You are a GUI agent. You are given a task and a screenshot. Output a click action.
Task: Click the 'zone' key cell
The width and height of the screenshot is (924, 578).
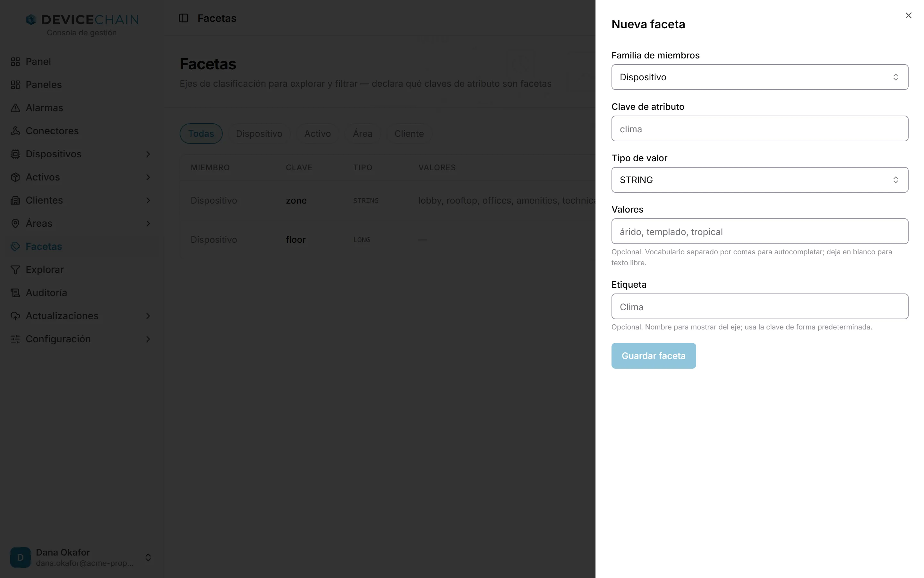click(x=296, y=201)
